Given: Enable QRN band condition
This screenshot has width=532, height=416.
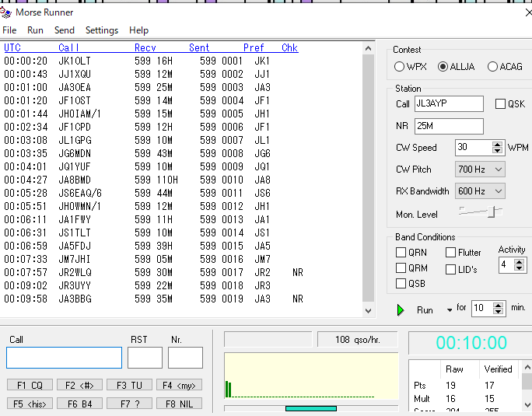Looking at the screenshot, I should pos(401,253).
